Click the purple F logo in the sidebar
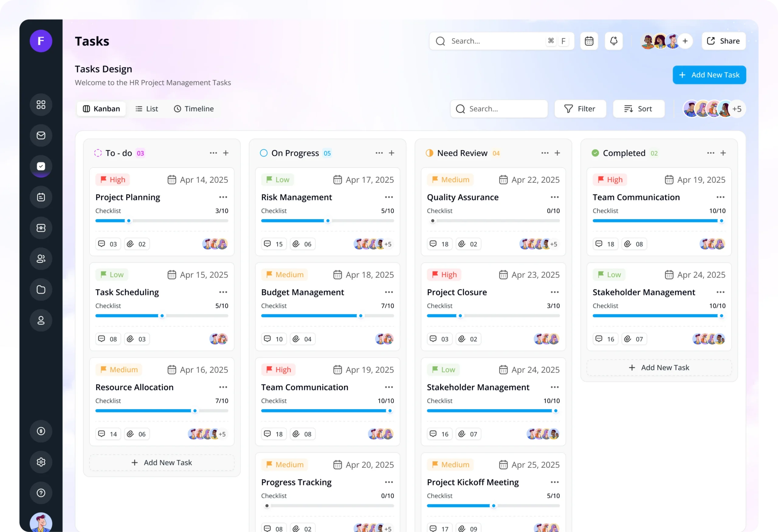The image size is (778, 532). pos(41,41)
